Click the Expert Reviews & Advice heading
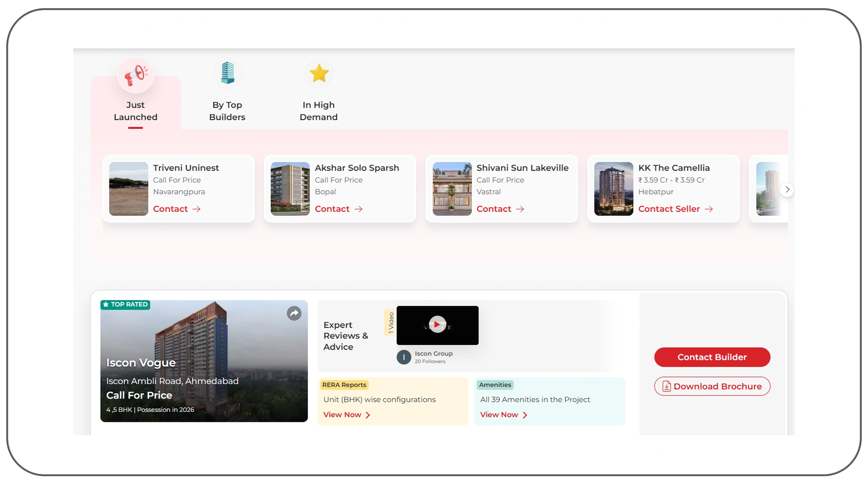The width and height of the screenshot is (868, 484). point(346,336)
